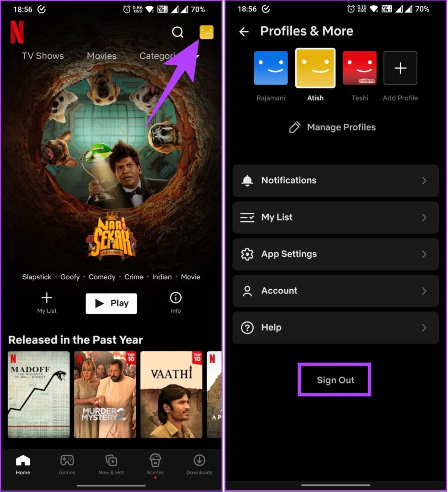Screen dimensions: 448x492
Task: Tap the Netflix logo on home screen
Action: [17, 32]
